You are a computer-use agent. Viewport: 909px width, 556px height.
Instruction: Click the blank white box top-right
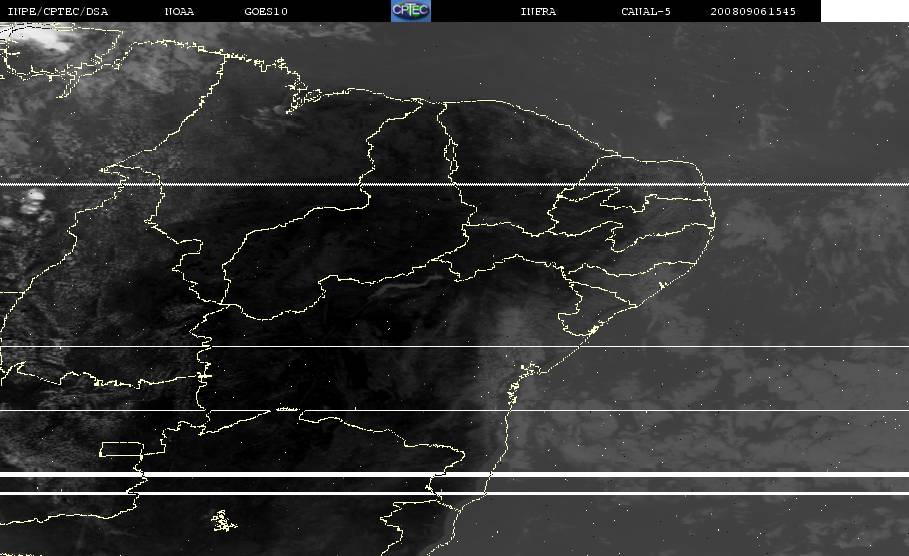[865, 11]
